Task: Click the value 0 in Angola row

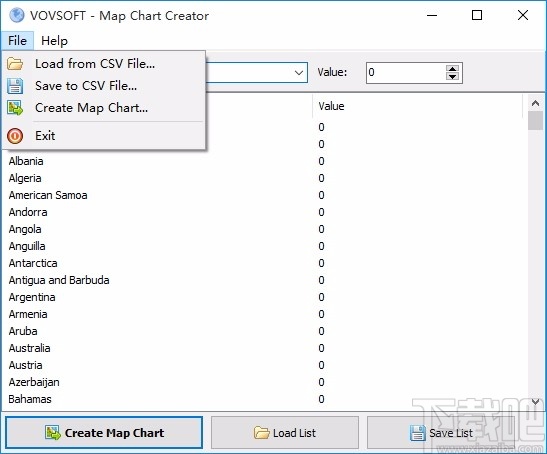Action: click(x=321, y=229)
